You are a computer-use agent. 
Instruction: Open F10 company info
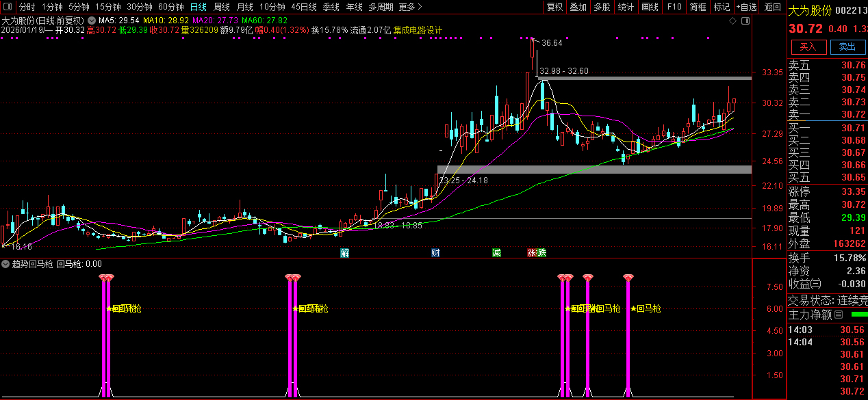click(x=674, y=7)
